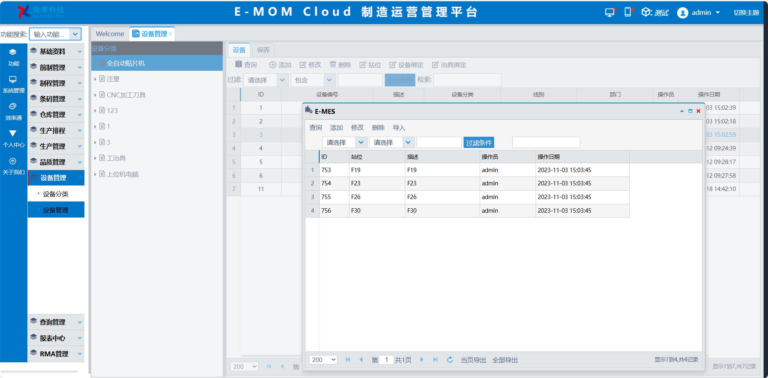Image resolution: width=768 pixels, height=378 pixels.
Task: Click the F30 站位 cell
Action: pos(377,211)
